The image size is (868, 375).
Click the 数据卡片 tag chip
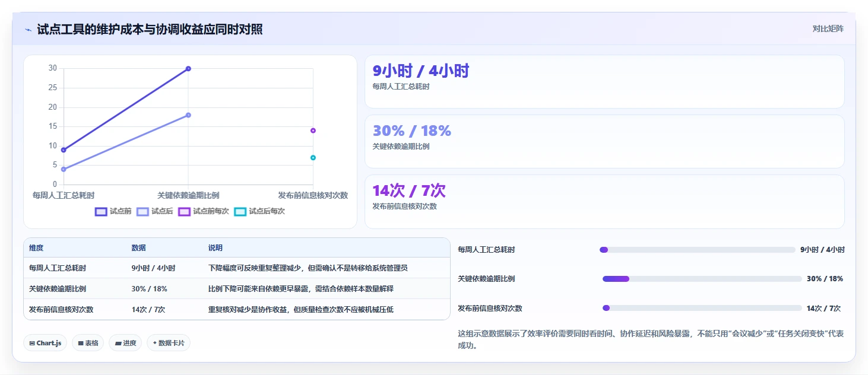pos(169,343)
